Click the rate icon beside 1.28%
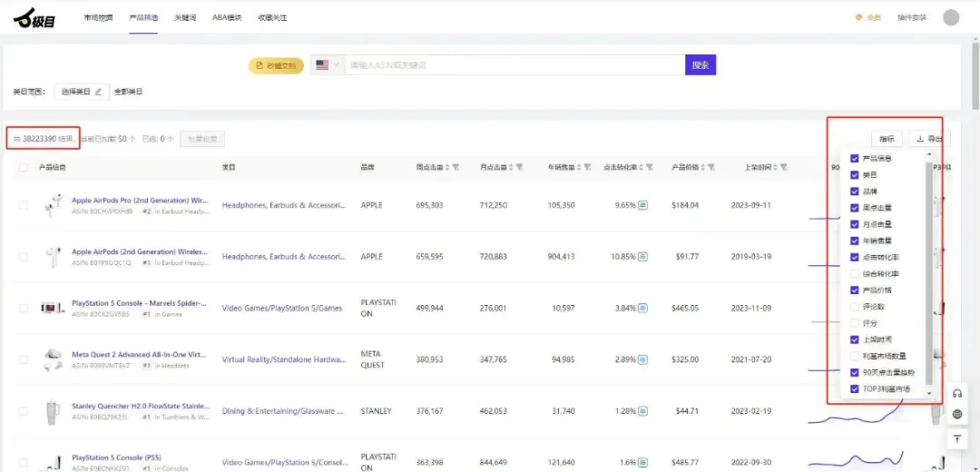980x472 pixels. [642, 411]
